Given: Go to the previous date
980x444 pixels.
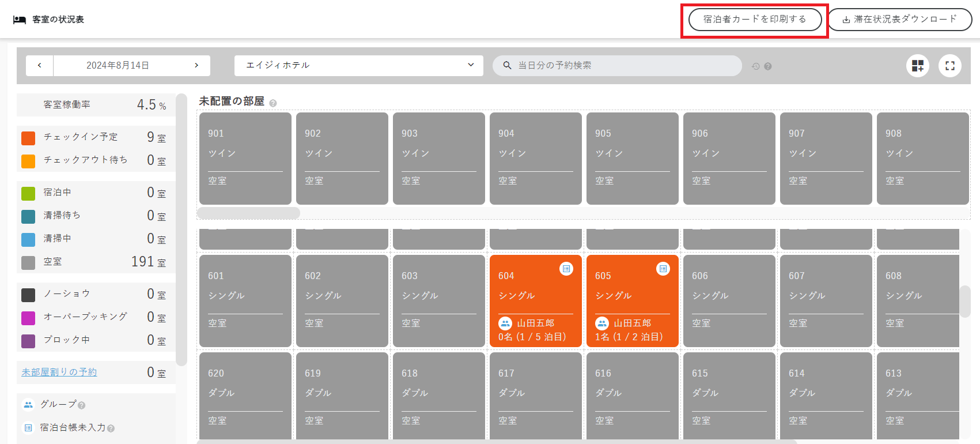Looking at the screenshot, I should (x=40, y=66).
